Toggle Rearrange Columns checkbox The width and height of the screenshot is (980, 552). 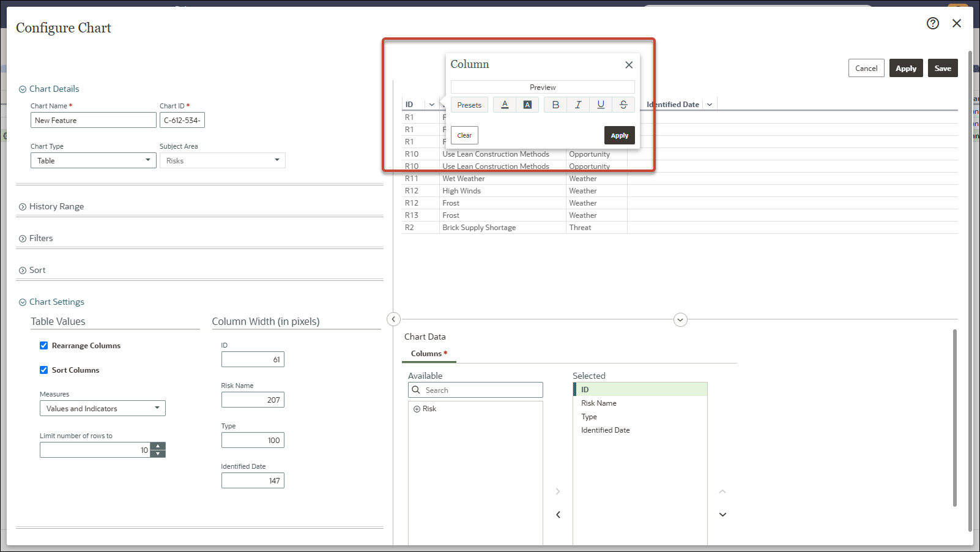(x=43, y=345)
